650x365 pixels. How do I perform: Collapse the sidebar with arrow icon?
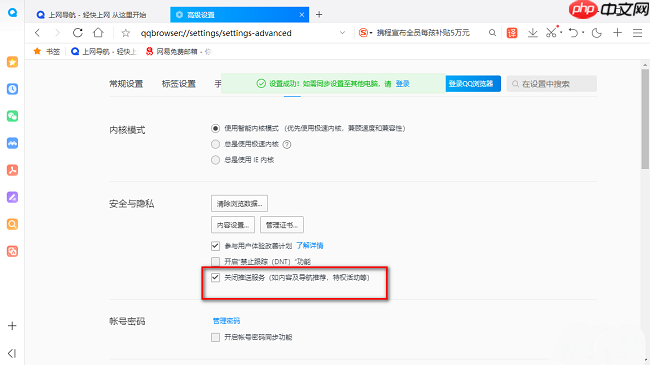[12, 353]
